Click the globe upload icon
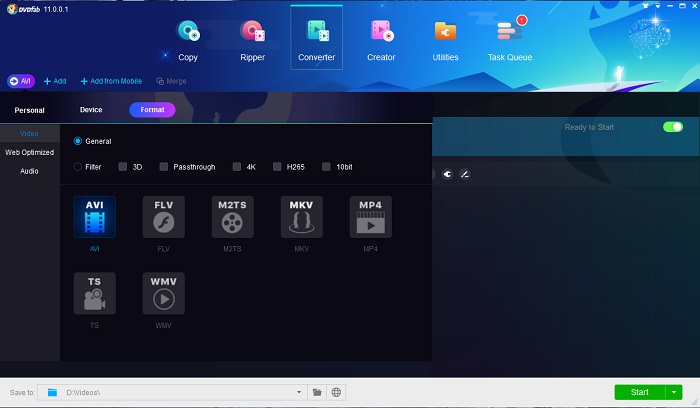700x408 pixels. coord(336,392)
